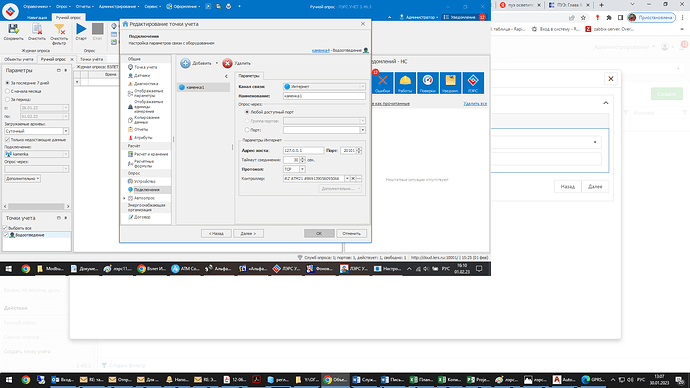Open the Outlook Вход... item on the bottom taskbar
Viewport: 690px width, 388px height.
tap(62, 380)
